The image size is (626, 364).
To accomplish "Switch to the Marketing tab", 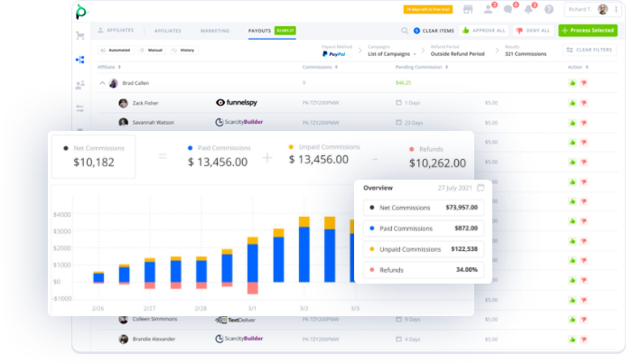I will point(215,31).
